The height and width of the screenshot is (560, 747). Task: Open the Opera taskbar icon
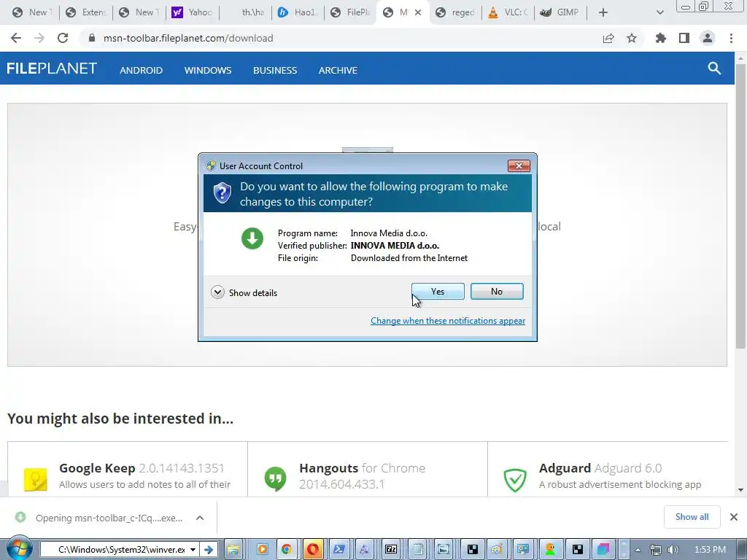tap(313, 550)
